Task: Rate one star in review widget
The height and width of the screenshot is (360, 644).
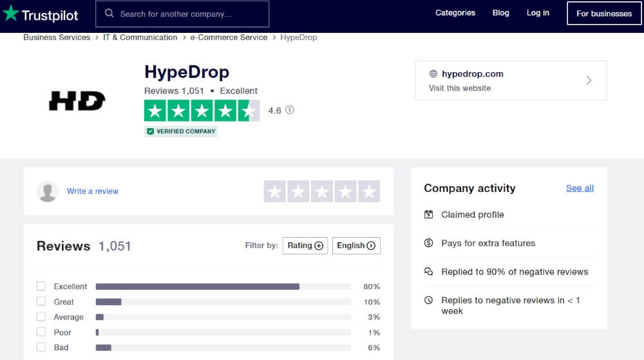Action: tap(274, 191)
